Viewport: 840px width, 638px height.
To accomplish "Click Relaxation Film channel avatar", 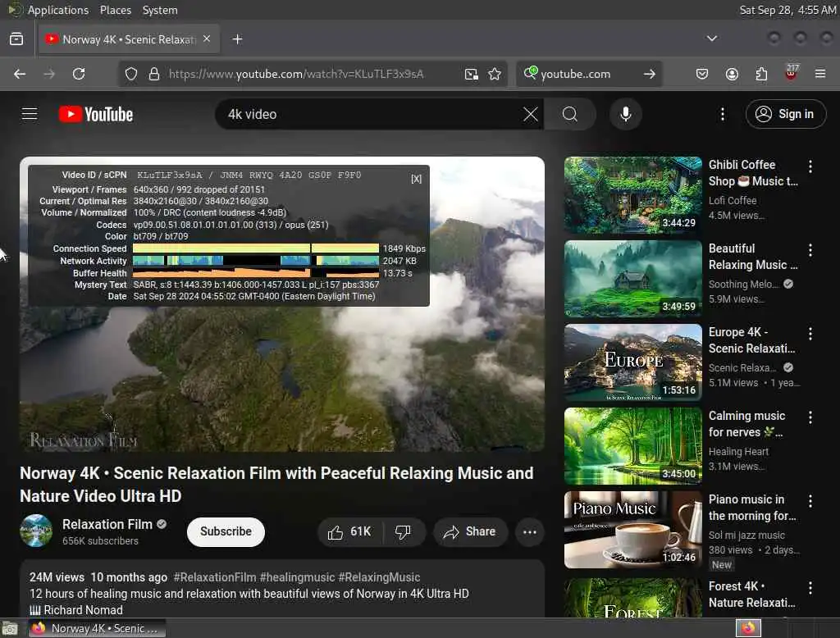I will (x=36, y=531).
